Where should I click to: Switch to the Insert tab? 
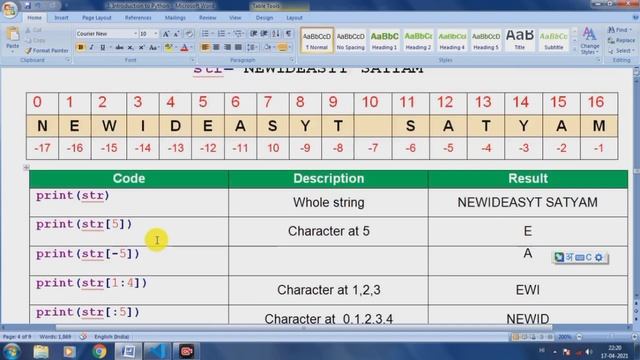[61, 18]
